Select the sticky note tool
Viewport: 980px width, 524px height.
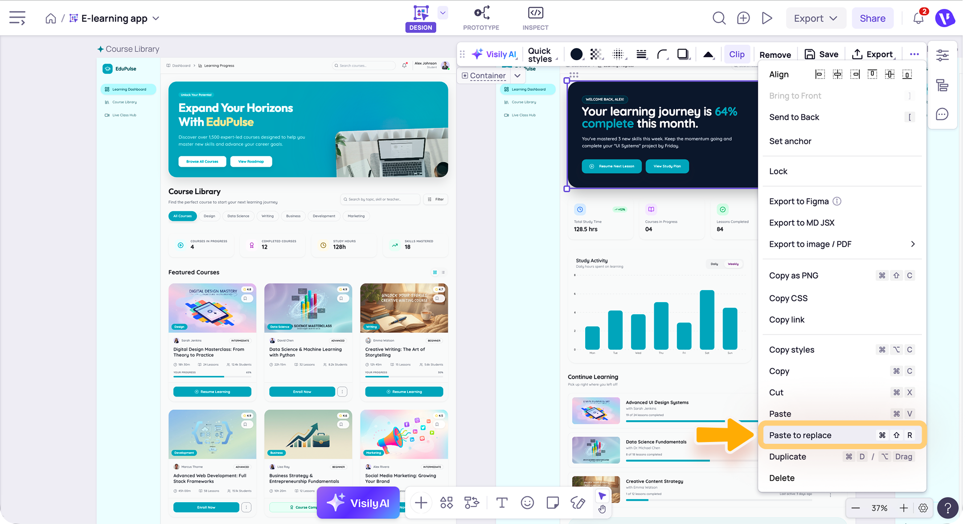[553, 503]
